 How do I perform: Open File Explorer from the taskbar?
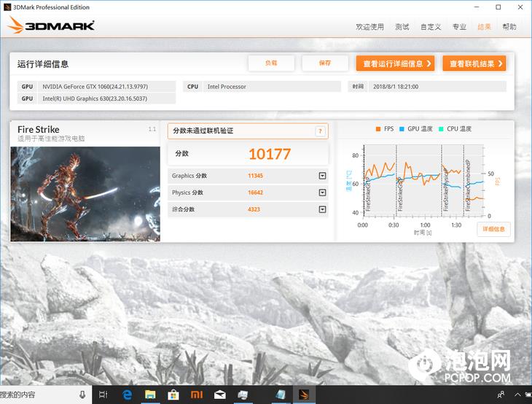coord(150,395)
